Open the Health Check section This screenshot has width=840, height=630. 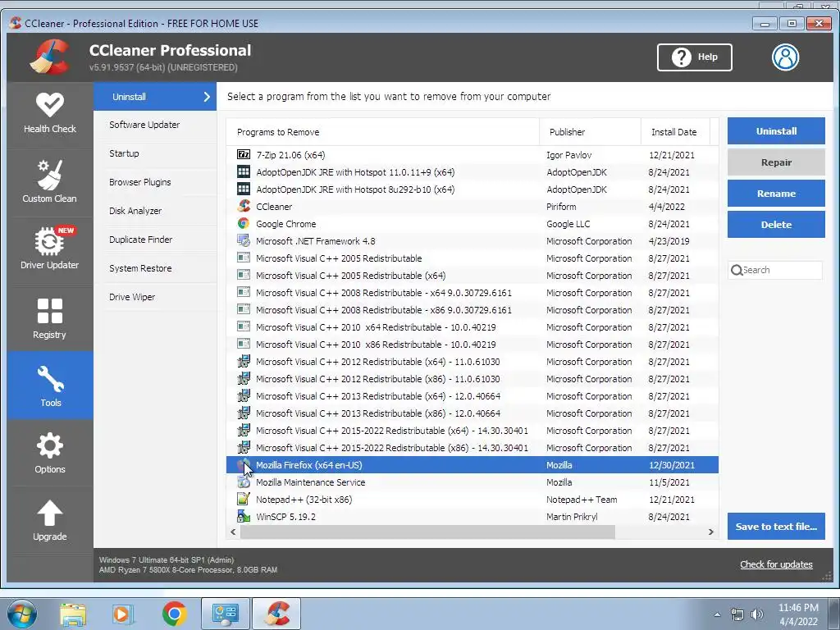click(50, 113)
